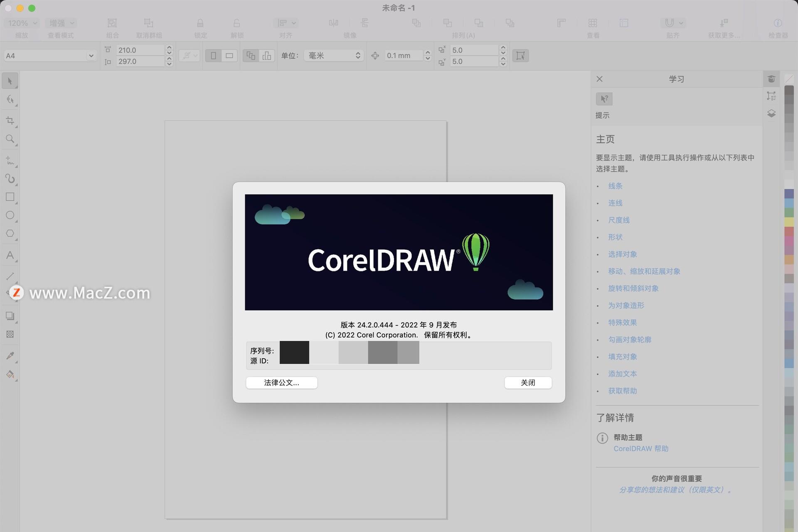The height and width of the screenshot is (532, 798).
Task: Select the Shape edit tool
Action: 10,99
